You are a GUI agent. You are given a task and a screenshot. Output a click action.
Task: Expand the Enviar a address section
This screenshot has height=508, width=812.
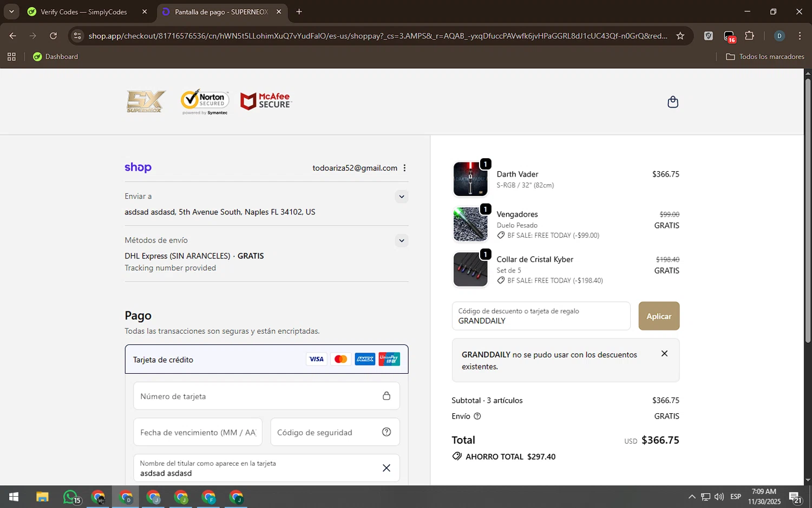(401, 197)
